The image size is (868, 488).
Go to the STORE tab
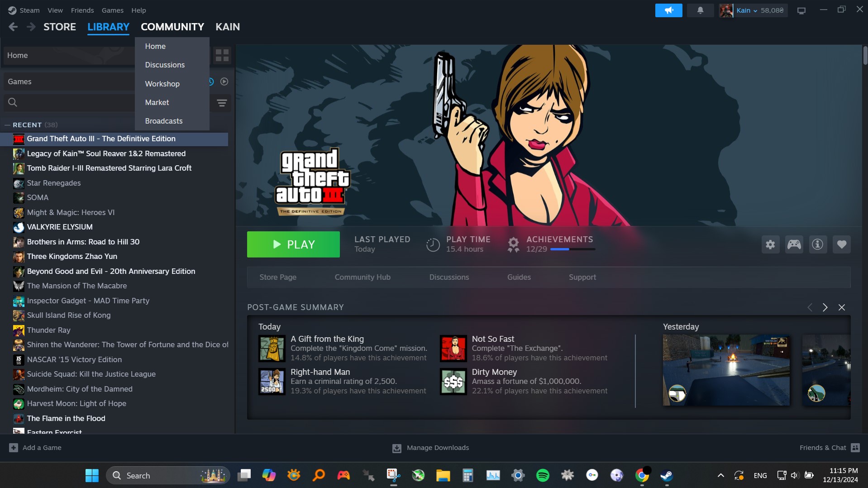point(60,27)
